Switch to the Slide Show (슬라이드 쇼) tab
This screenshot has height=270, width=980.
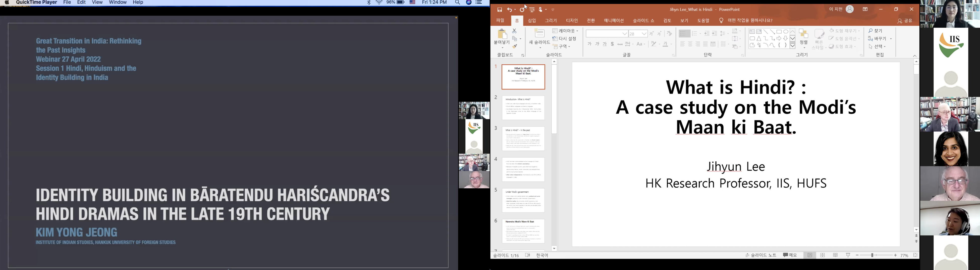click(x=643, y=21)
